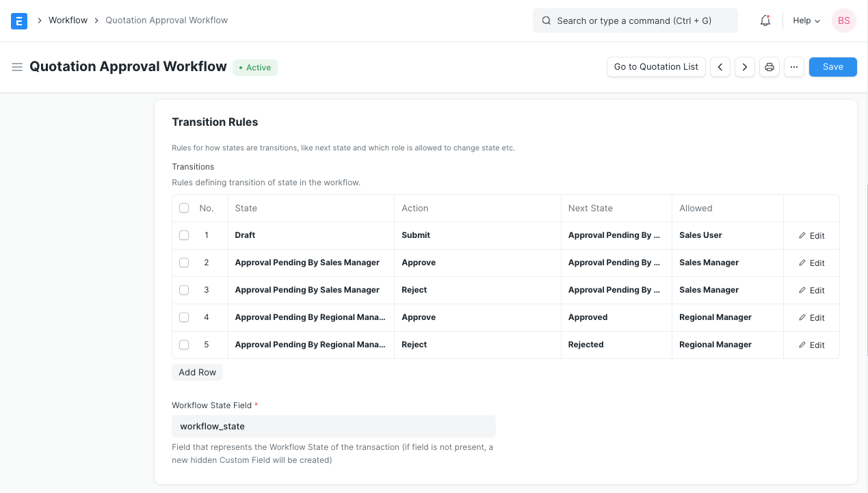Print the workflow using the printer icon

769,66
